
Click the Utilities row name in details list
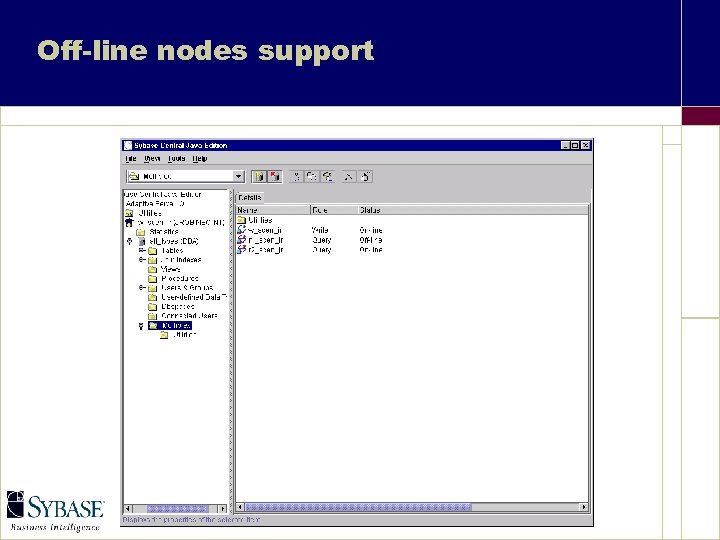tap(260, 220)
